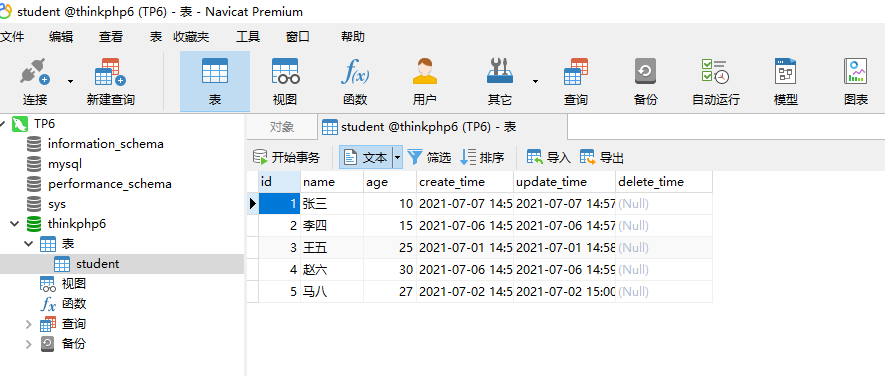Switch to the 对象 tab
Screen dimensions: 885x376
click(282, 127)
